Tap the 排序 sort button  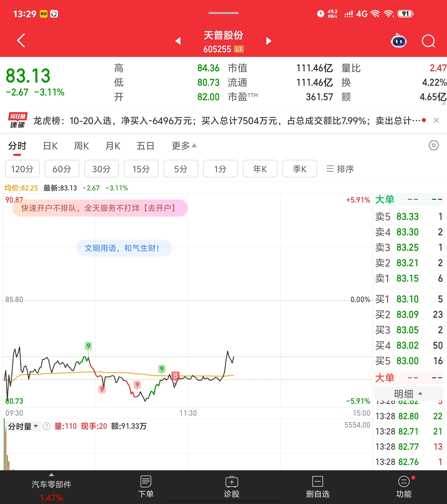(340, 169)
